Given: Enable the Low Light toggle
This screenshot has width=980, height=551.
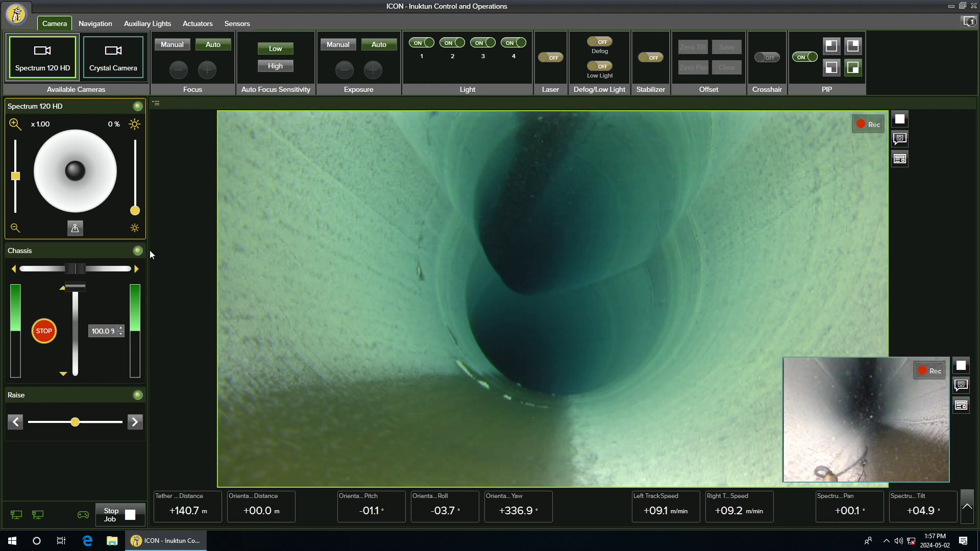Looking at the screenshot, I should (600, 66).
